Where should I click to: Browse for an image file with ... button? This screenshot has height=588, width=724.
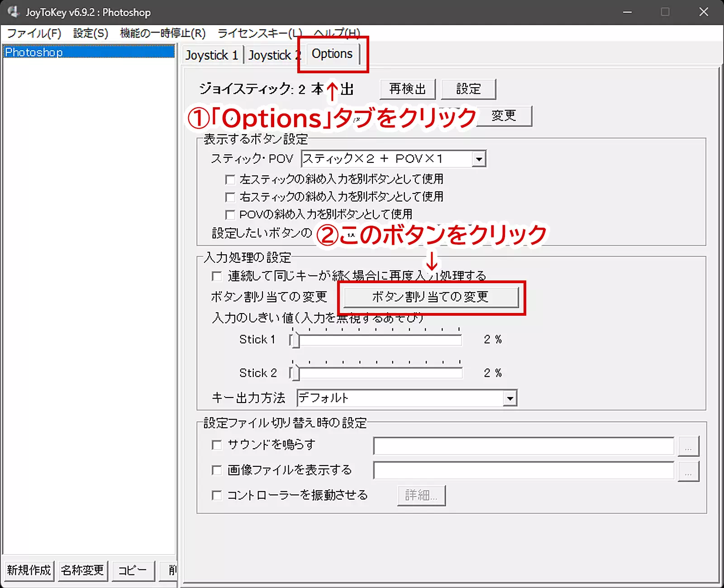pos(688,471)
